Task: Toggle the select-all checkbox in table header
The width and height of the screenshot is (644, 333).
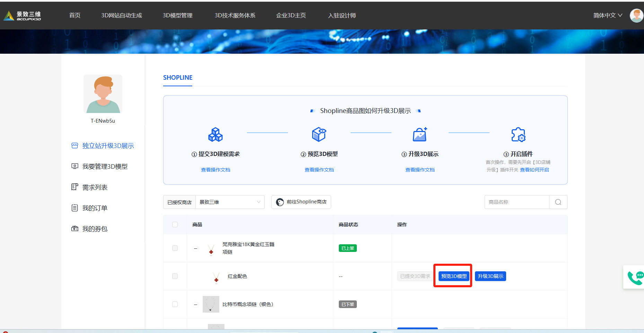Action: [175, 225]
